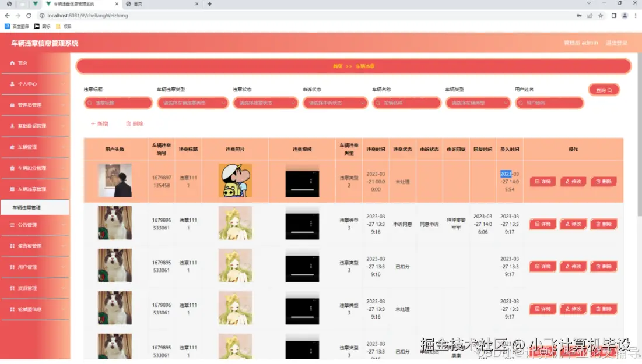Click the password key icon in address bar
642x364 pixels.
(x=579, y=16)
